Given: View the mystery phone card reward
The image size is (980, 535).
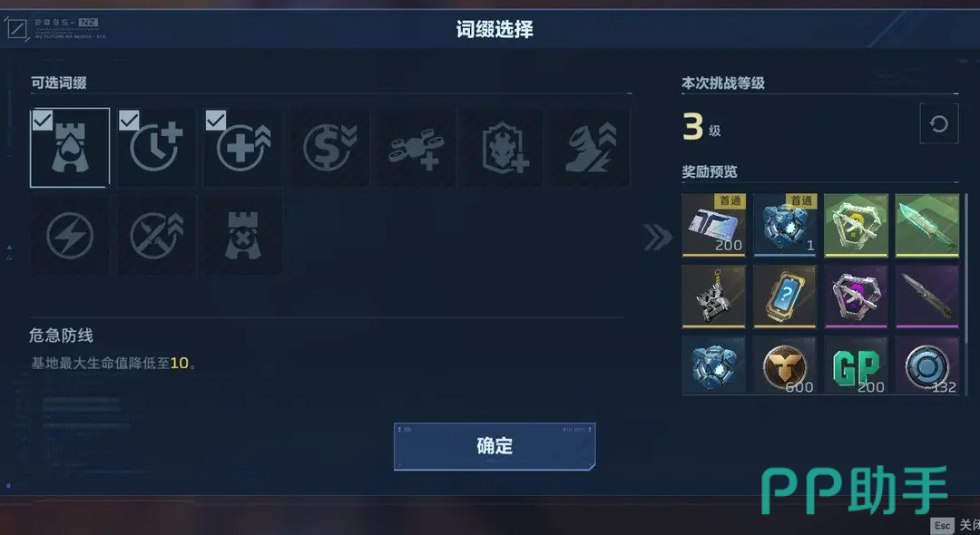Looking at the screenshot, I should click(784, 297).
